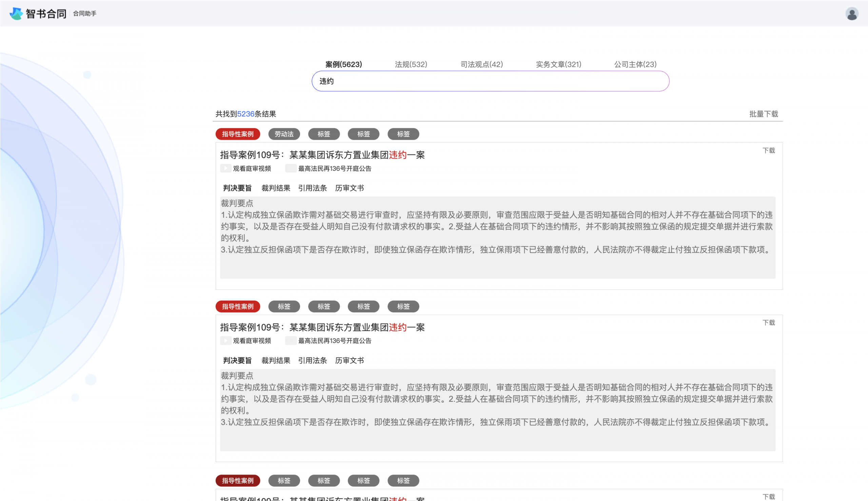Switch to the 法规(532) tab

[411, 64]
